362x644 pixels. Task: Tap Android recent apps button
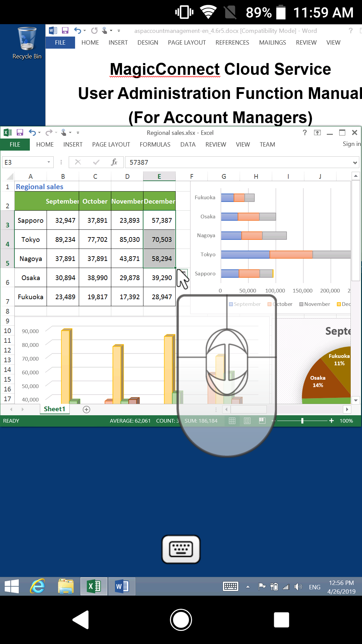click(282, 620)
